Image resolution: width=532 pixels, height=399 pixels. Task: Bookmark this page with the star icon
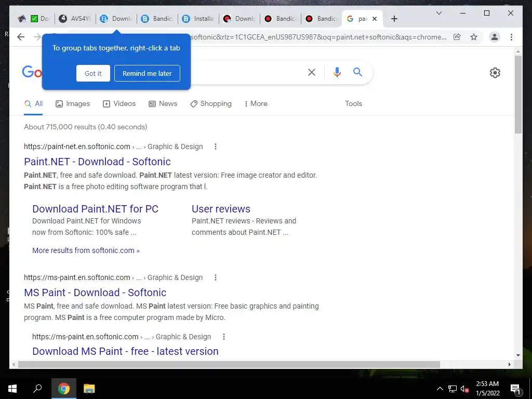pos(474,37)
